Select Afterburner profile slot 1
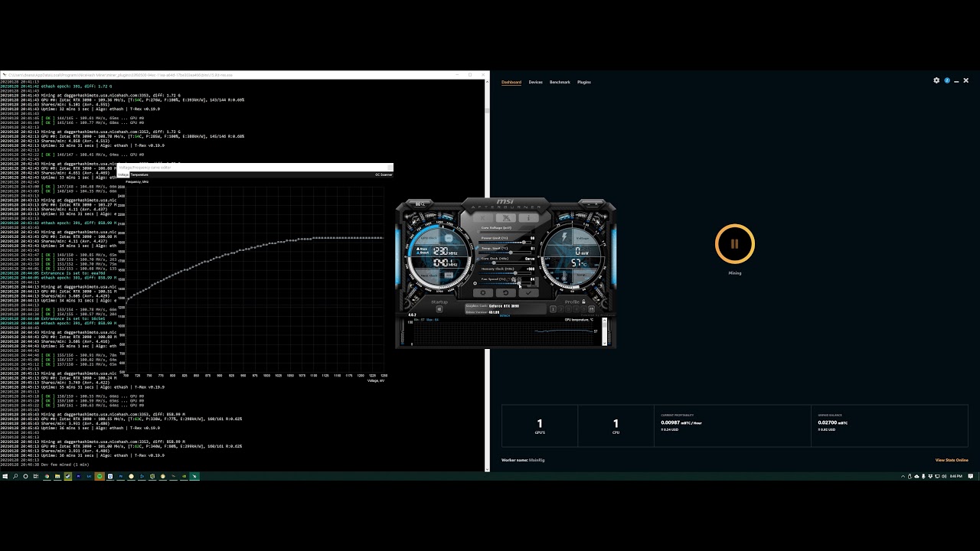980x551 pixels. click(x=553, y=309)
